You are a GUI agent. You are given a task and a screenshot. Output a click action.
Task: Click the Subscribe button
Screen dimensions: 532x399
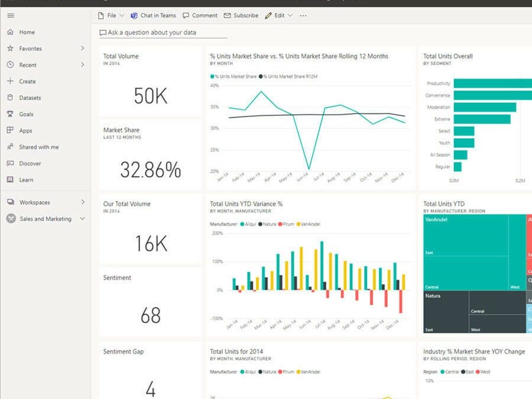241,15
